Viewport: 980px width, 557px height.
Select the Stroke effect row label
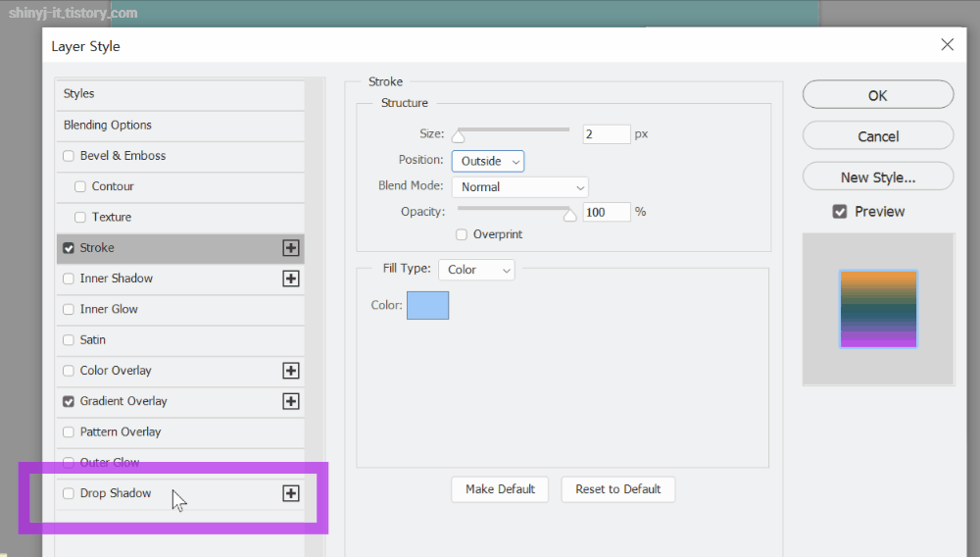(x=97, y=247)
